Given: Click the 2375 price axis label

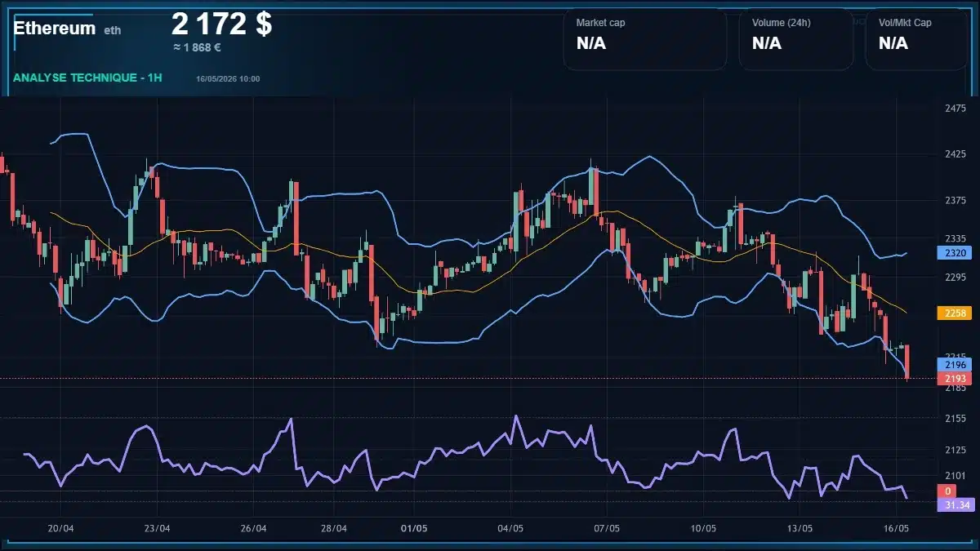Looking at the screenshot, I should click(955, 201).
